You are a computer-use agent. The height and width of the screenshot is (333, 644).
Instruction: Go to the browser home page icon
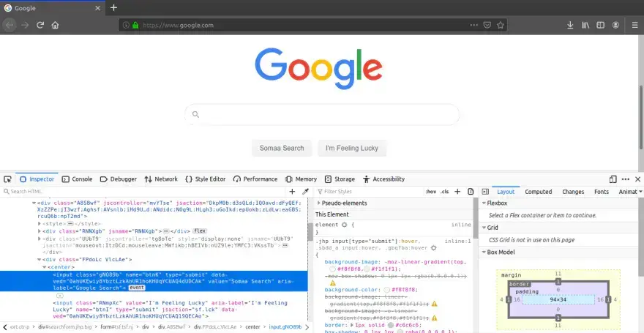[55, 25]
